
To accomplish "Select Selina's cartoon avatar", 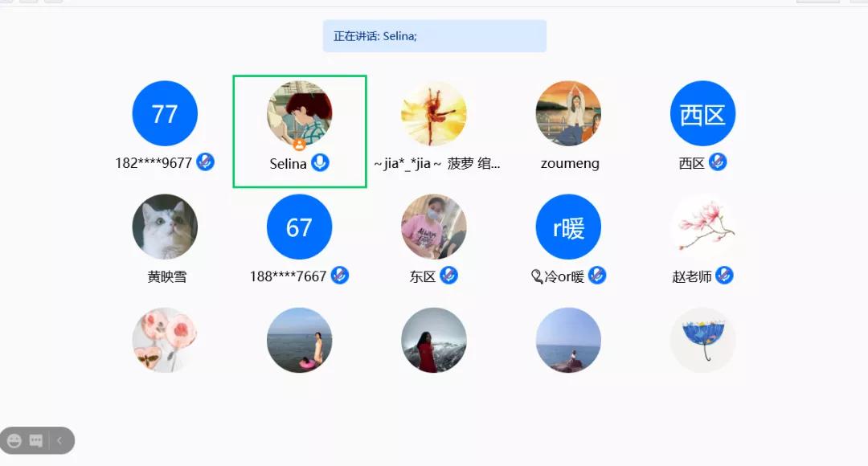I will point(300,113).
